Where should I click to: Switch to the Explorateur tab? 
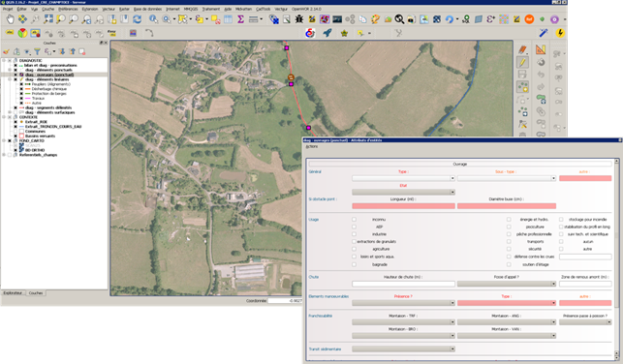(14, 293)
